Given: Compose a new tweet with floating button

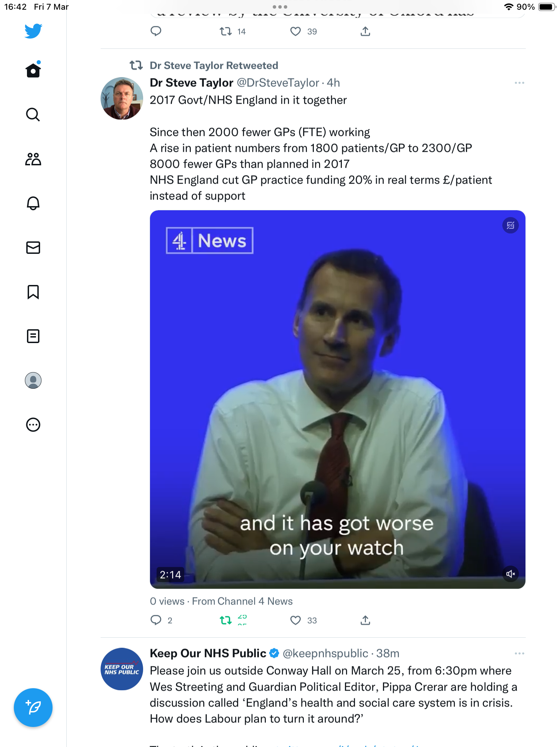Looking at the screenshot, I should pos(33,708).
